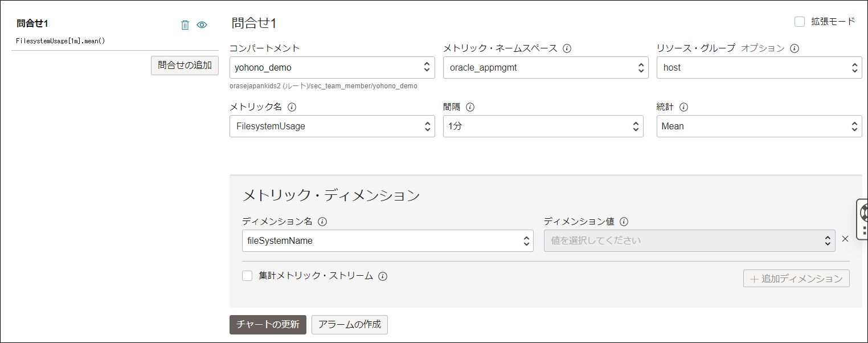Viewport: 868px width, 343px height.
Task: Click the 問合せの追加 button
Action: coord(185,66)
